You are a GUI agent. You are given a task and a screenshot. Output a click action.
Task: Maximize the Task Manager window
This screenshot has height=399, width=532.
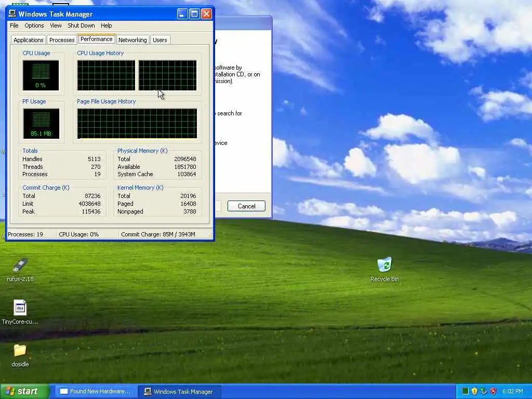click(x=194, y=14)
